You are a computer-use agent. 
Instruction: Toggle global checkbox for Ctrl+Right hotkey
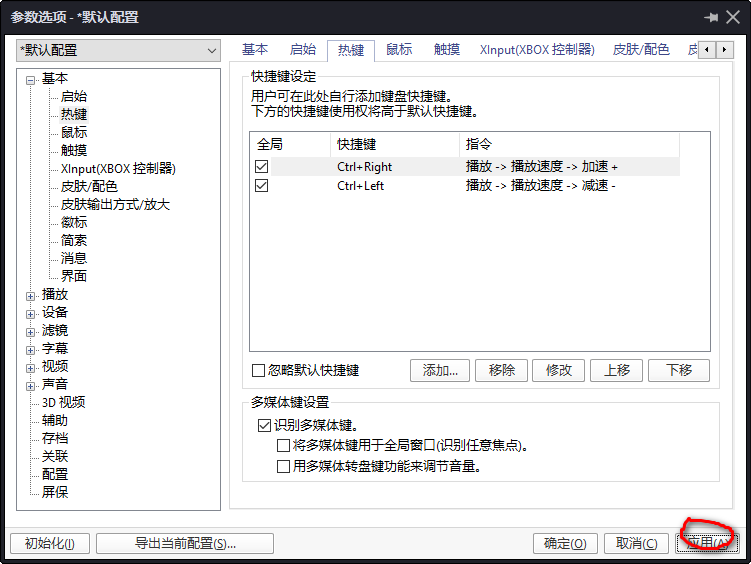tap(262, 167)
